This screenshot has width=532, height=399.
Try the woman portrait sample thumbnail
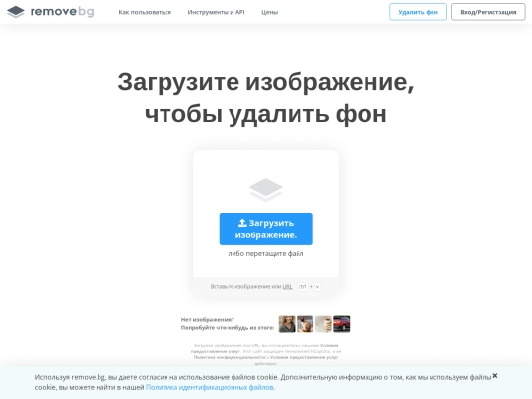(287, 324)
